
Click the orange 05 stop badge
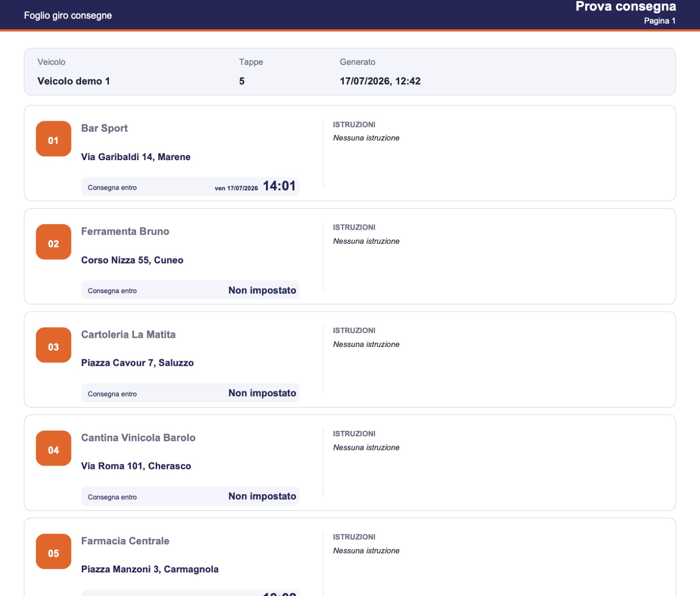pyautogui.click(x=53, y=551)
